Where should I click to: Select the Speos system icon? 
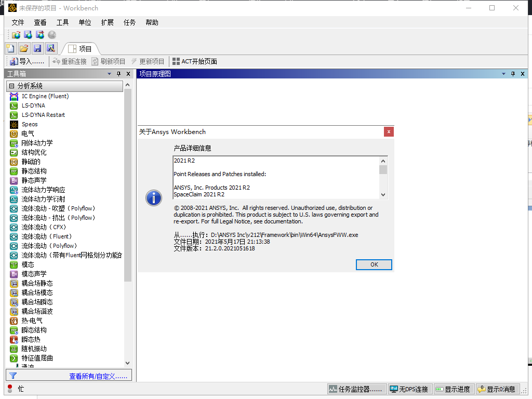click(14, 125)
